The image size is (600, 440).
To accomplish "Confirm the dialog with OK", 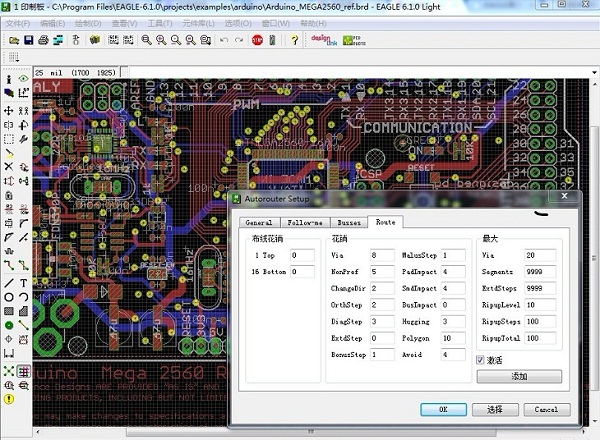I will [443, 409].
